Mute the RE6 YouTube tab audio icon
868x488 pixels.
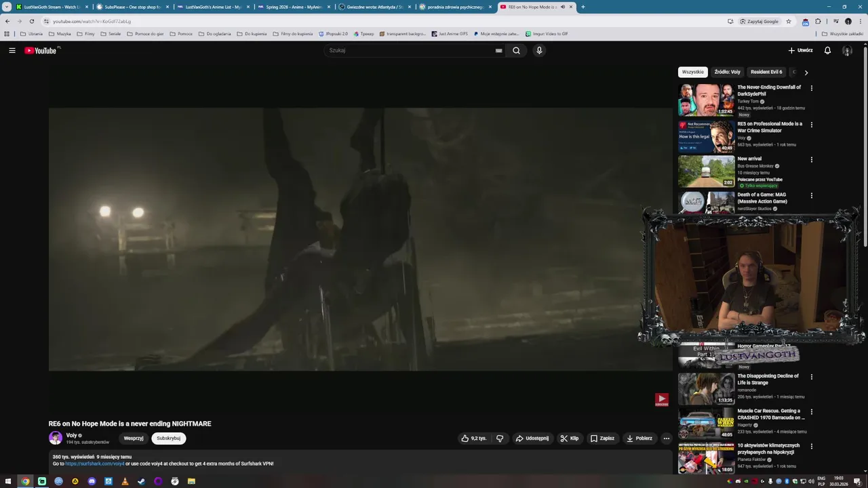coord(563,7)
